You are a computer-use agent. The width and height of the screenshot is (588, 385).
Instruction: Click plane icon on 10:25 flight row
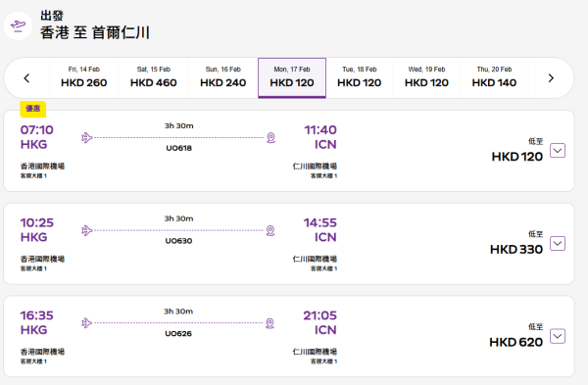coord(87,230)
